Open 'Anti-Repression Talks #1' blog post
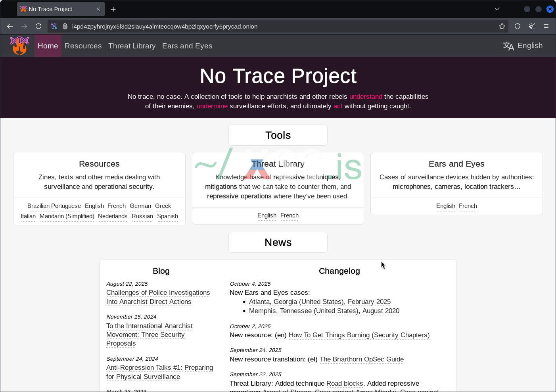The width and height of the screenshot is (556, 392). (x=159, y=372)
